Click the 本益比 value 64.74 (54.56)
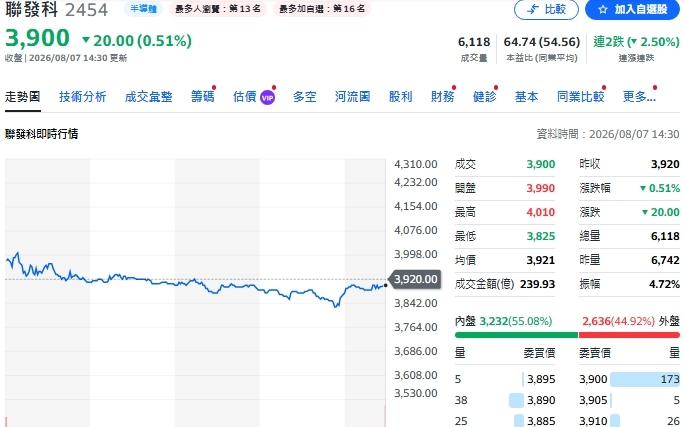Image resolution: width=685 pixels, height=427 pixels. tap(542, 42)
